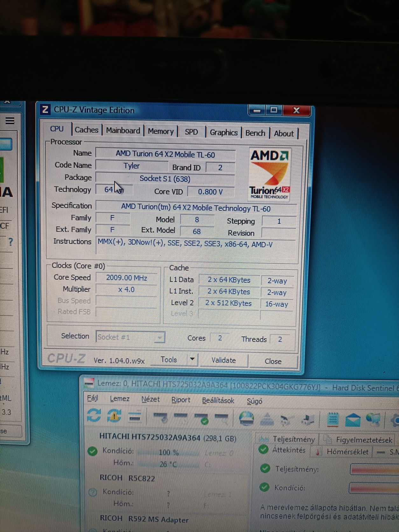
Task: Open the Socket #1 selection combo box
Action: click(x=130, y=337)
